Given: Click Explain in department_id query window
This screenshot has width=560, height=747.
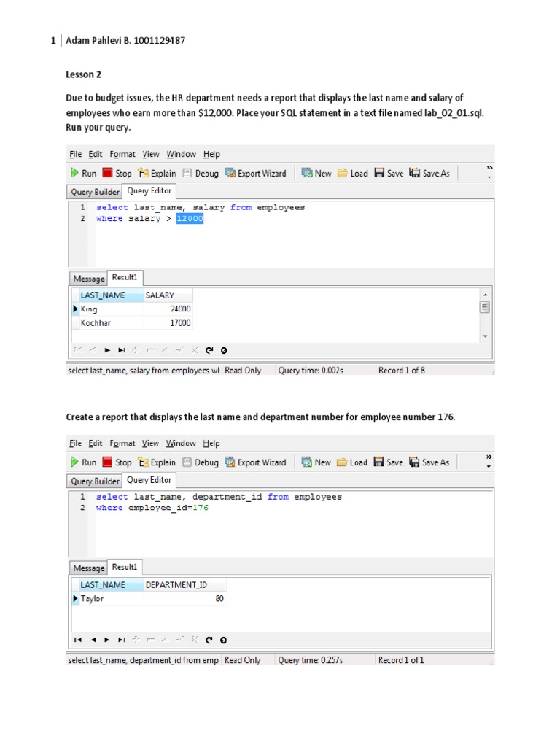Looking at the screenshot, I should click(x=157, y=462).
